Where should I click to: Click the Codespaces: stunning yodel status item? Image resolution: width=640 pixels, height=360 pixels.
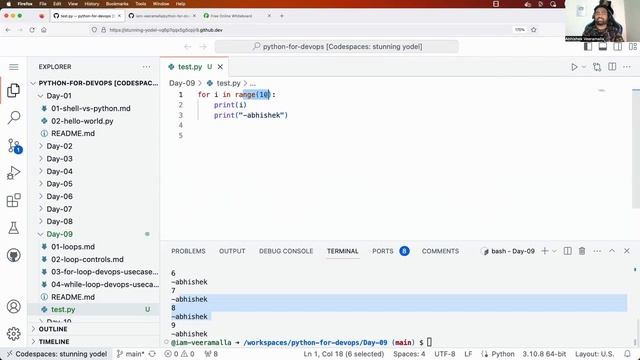57,354
